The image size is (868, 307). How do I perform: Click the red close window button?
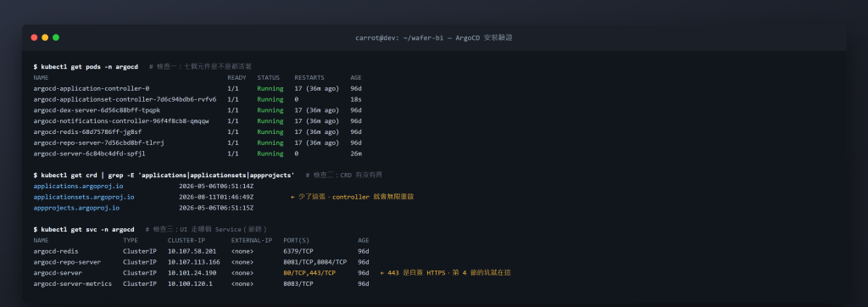coord(34,37)
